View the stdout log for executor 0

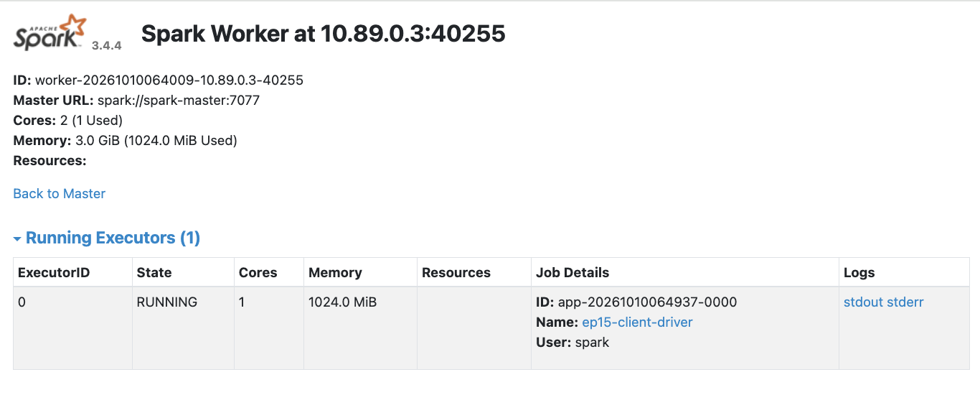pos(863,302)
